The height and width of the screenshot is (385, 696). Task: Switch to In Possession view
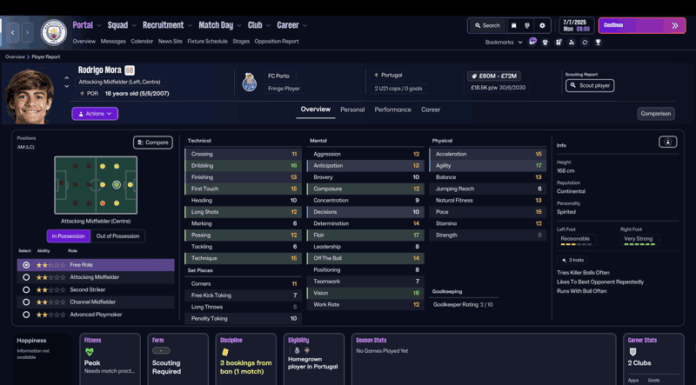tap(68, 236)
